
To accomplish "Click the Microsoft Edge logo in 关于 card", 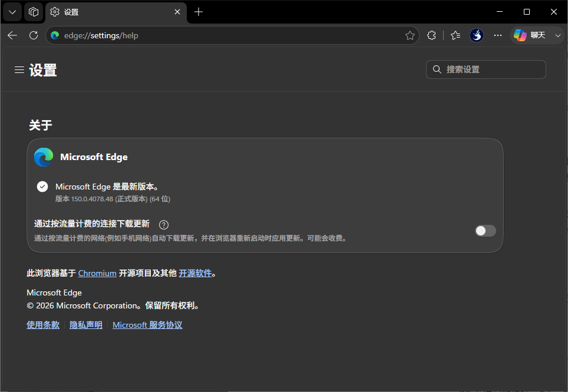I will pyautogui.click(x=44, y=157).
